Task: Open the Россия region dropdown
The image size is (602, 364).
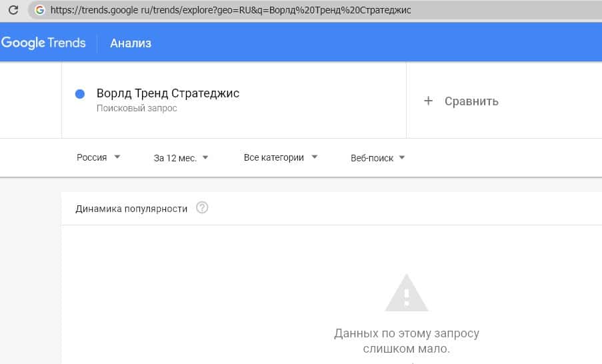Action: click(98, 158)
